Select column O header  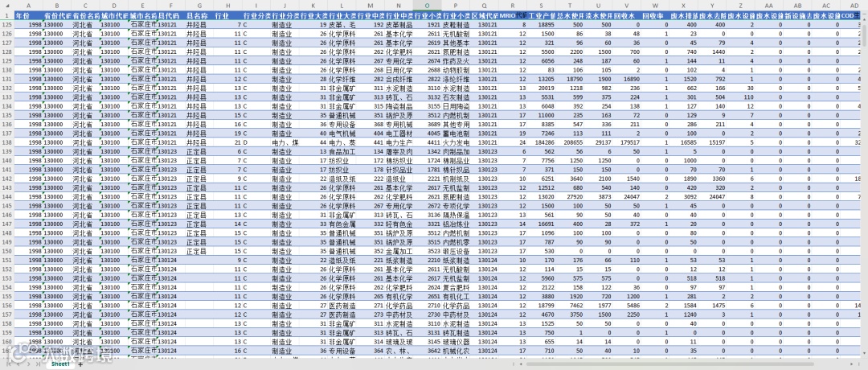coord(428,5)
